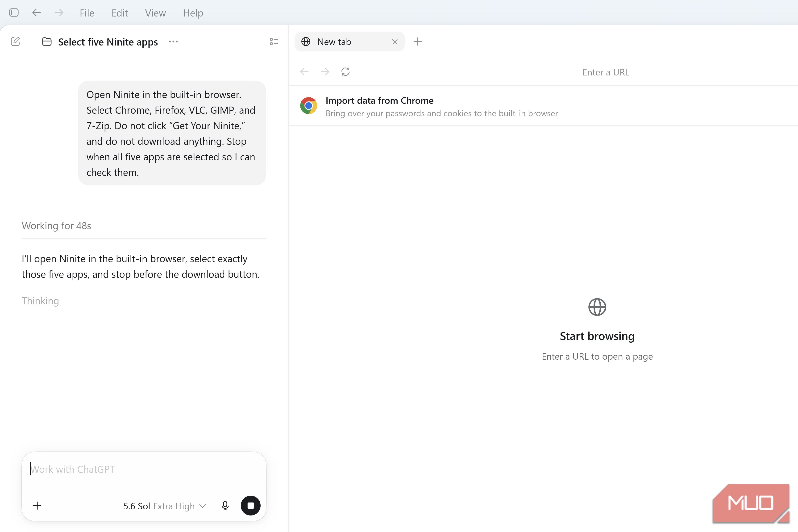Open the Edit menu
The width and height of the screenshot is (798, 532).
(119, 13)
